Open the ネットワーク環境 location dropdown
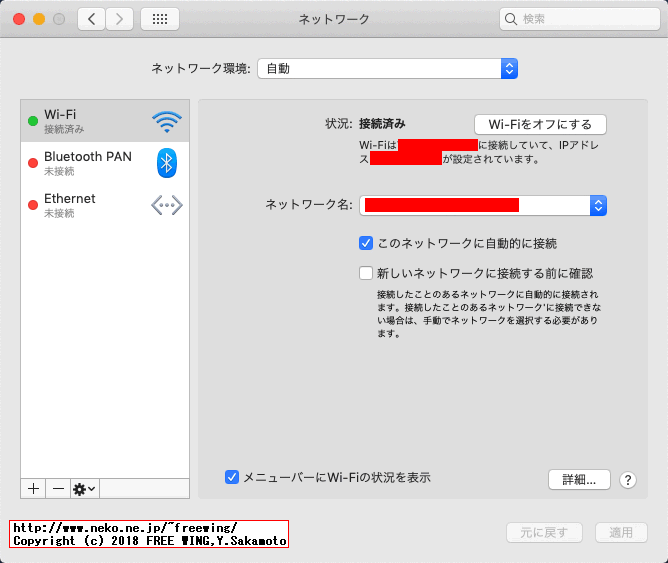Image resolution: width=668 pixels, height=563 pixels. pos(388,69)
